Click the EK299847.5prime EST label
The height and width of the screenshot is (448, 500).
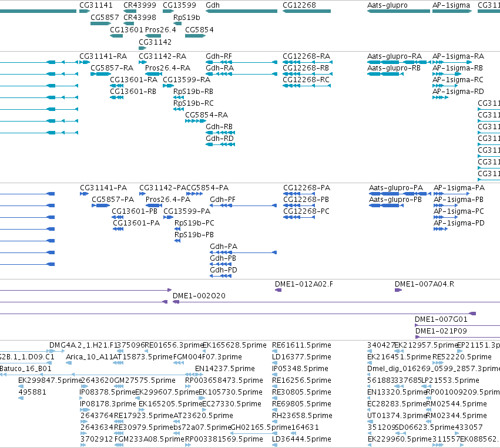click(50, 380)
